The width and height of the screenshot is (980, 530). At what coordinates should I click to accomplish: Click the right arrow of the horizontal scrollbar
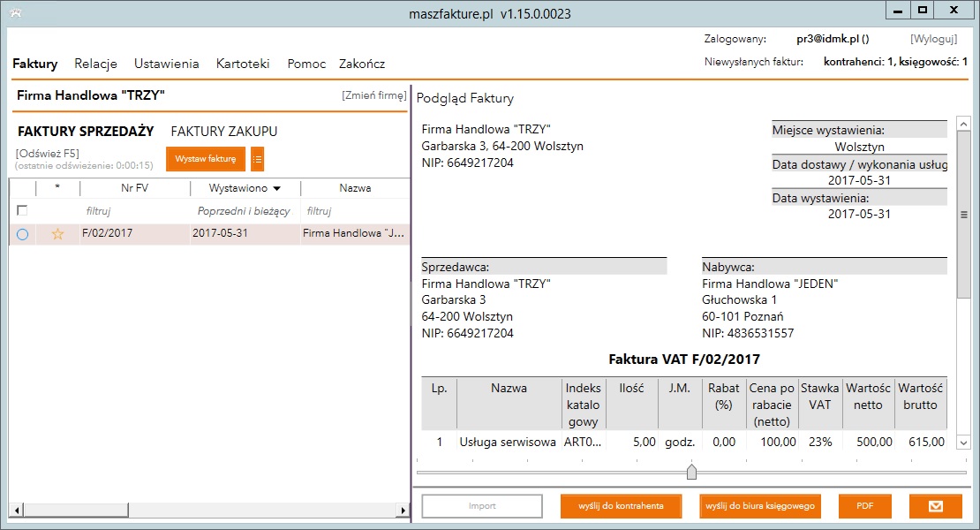(x=403, y=511)
